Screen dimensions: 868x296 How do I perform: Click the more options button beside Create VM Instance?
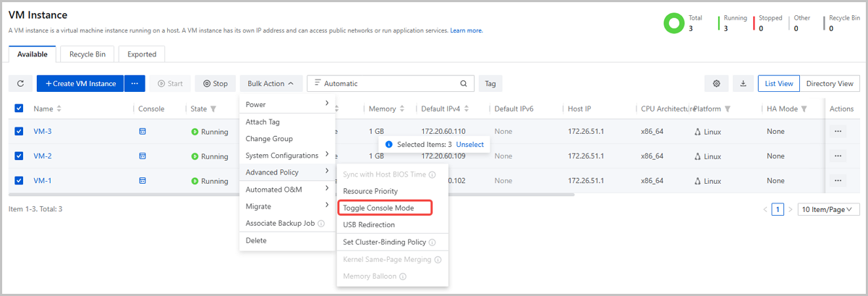[134, 84]
